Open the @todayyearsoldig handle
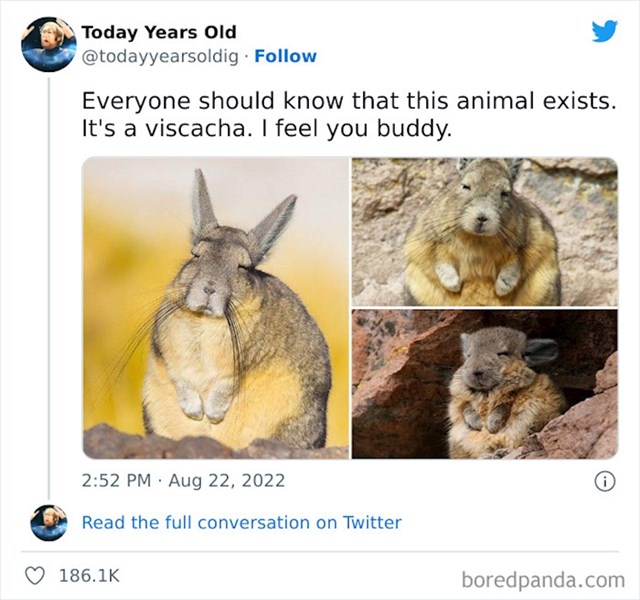 click(160, 57)
